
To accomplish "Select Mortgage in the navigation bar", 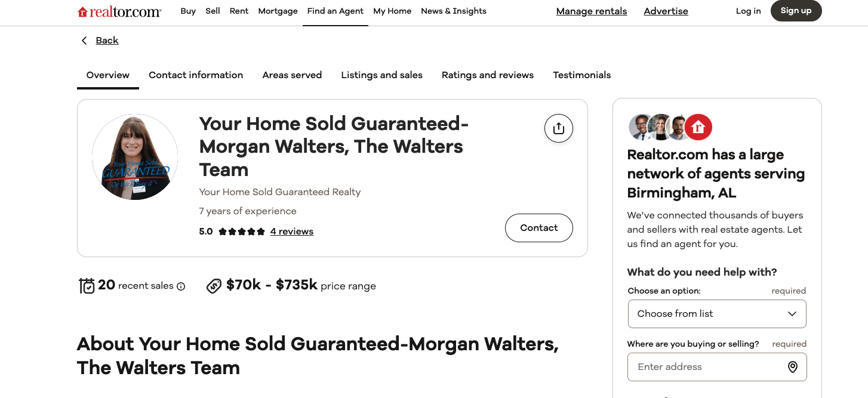I will click(278, 11).
